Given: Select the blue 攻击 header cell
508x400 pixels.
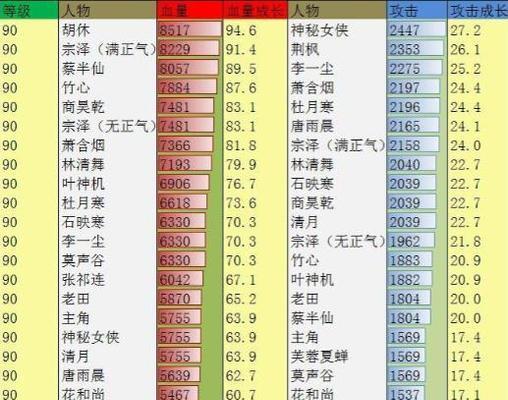Looking at the screenshot, I should pos(417,11).
